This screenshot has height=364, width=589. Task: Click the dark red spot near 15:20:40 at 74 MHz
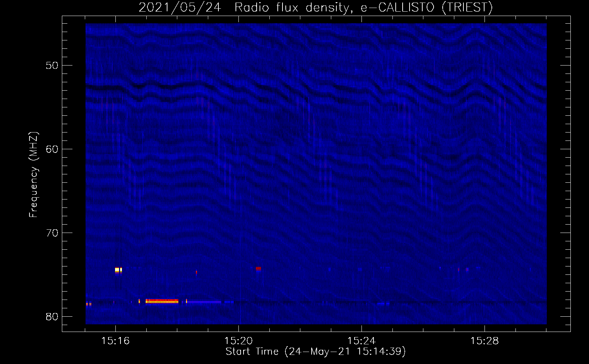[258, 269]
